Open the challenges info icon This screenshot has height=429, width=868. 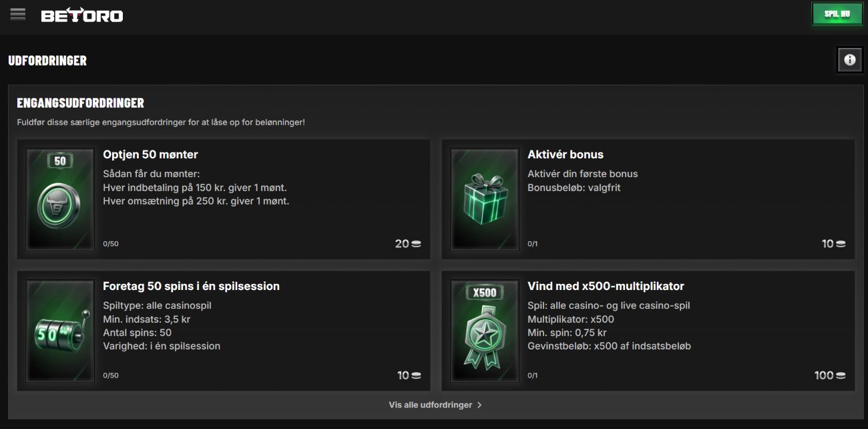(x=849, y=59)
